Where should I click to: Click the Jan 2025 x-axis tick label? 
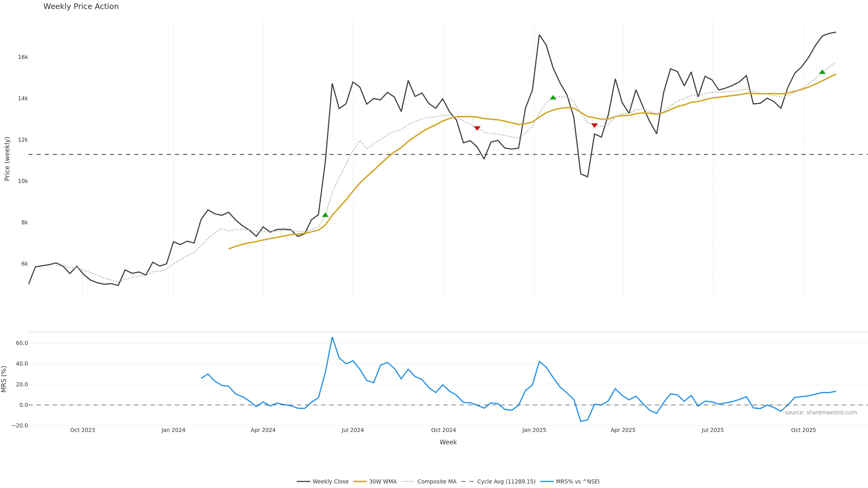pos(534,430)
